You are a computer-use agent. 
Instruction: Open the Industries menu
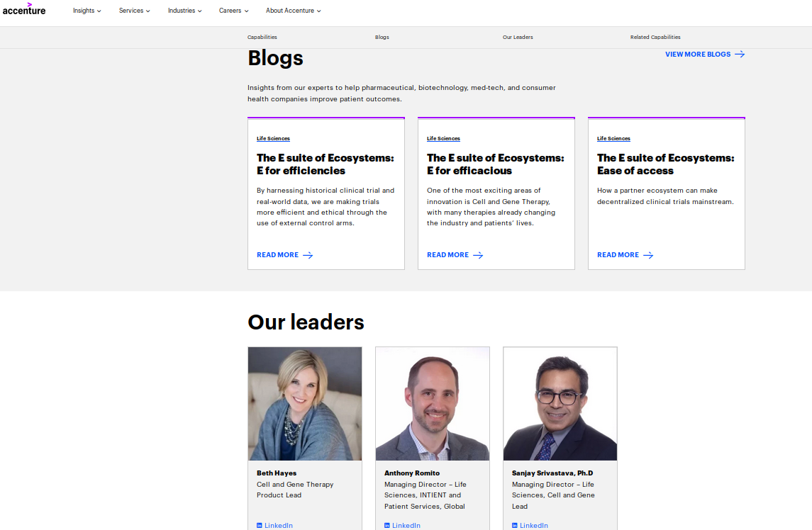pyautogui.click(x=185, y=11)
